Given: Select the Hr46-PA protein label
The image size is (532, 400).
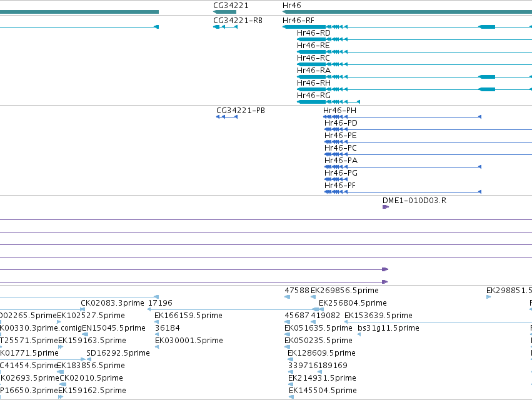Looking at the screenshot, I should pos(341,161).
